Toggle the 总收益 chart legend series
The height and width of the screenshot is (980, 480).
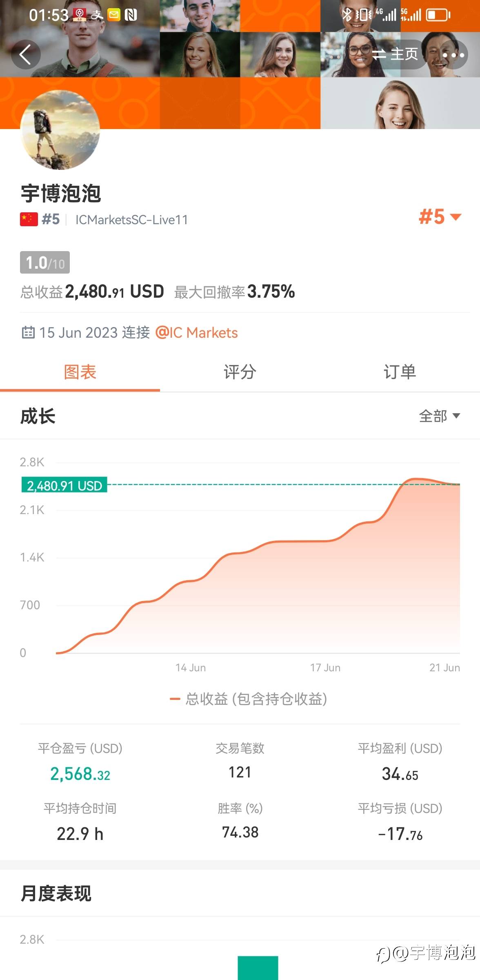pyautogui.click(x=249, y=699)
